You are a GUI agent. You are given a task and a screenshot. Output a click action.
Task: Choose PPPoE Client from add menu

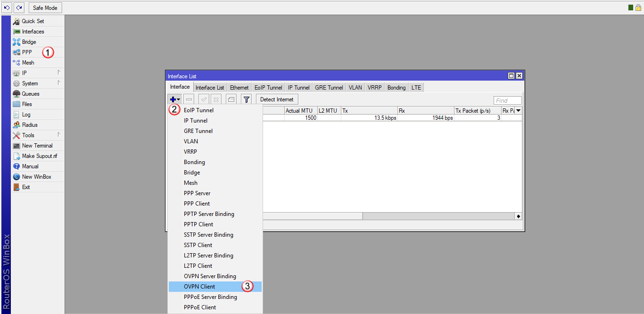tap(215, 307)
